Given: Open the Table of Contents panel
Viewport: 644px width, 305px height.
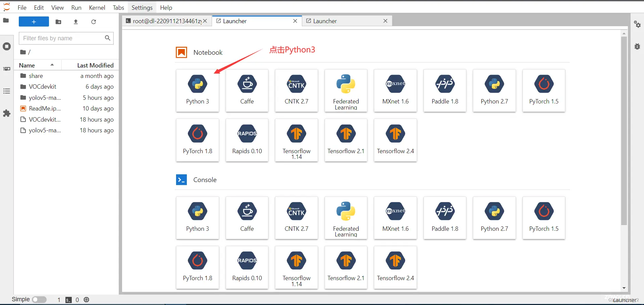Looking at the screenshot, I should [x=7, y=91].
